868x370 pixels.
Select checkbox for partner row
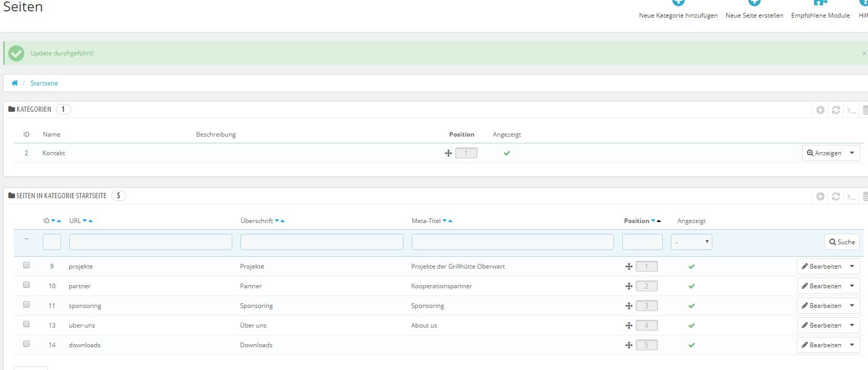click(x=26, y=285)
